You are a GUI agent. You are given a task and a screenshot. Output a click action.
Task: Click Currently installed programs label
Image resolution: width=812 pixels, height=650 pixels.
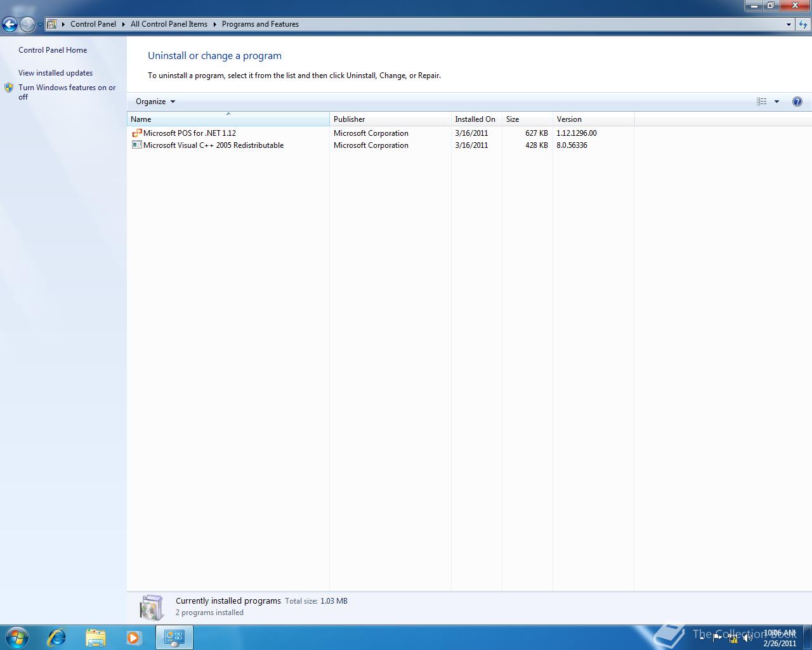(228, 601)
